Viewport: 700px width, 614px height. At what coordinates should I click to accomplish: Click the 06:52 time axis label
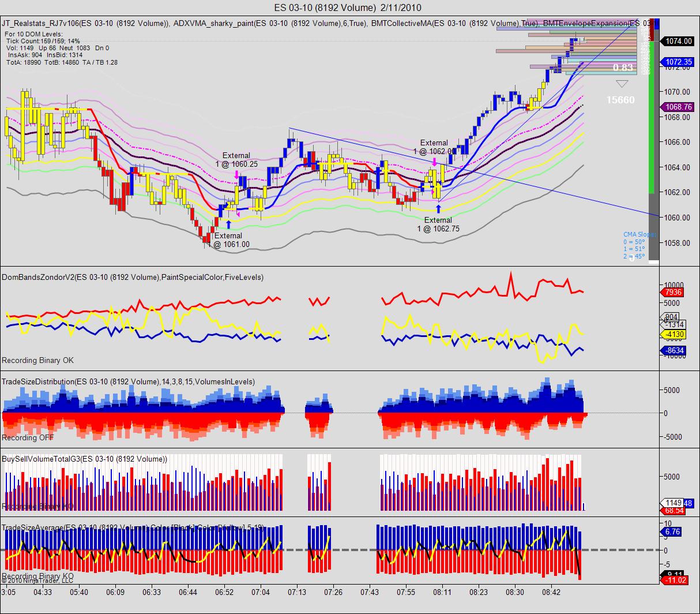pyautogui.click(x=224, y=592)
